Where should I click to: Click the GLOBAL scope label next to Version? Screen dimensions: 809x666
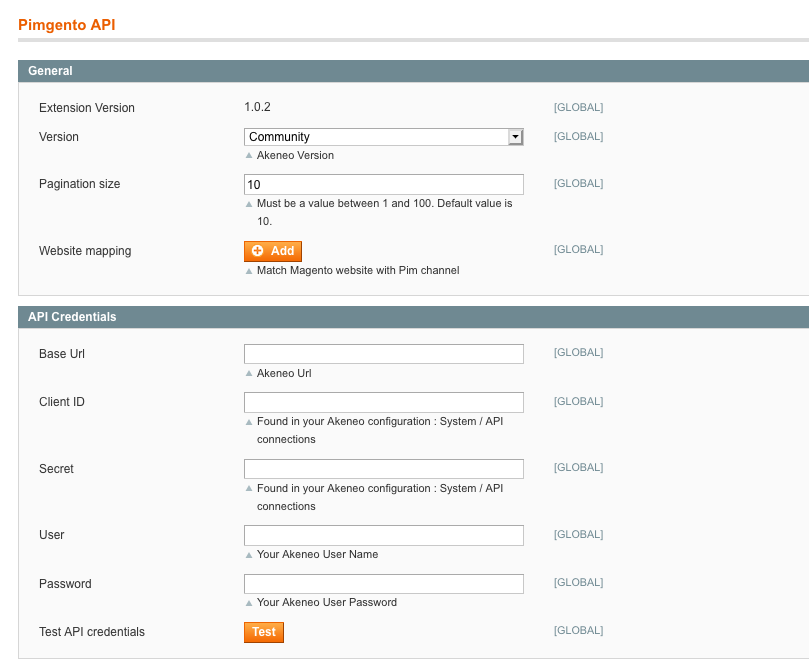coord(578,136)
